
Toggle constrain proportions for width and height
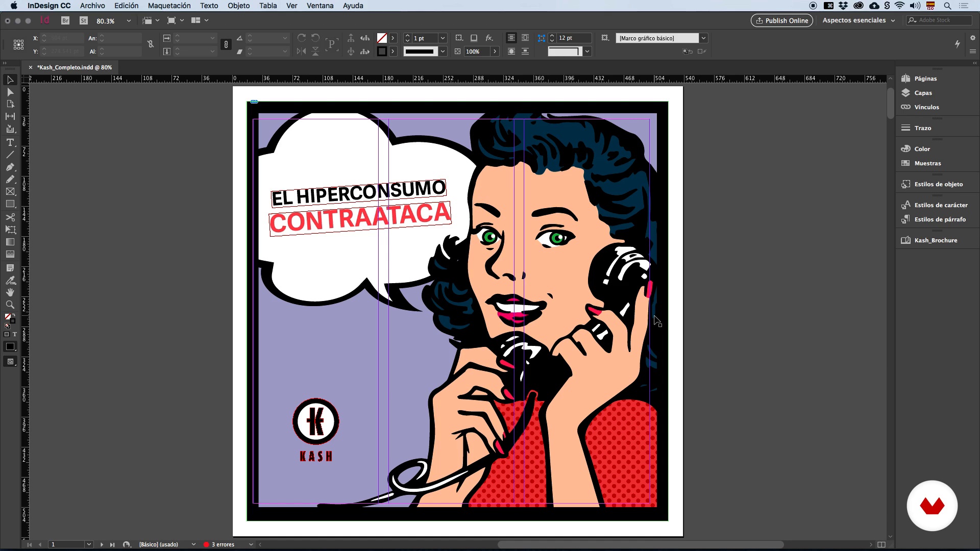151,44
